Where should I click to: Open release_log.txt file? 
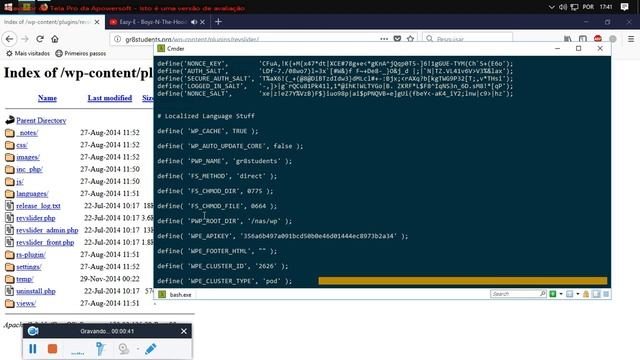click(x=38, y=206)
